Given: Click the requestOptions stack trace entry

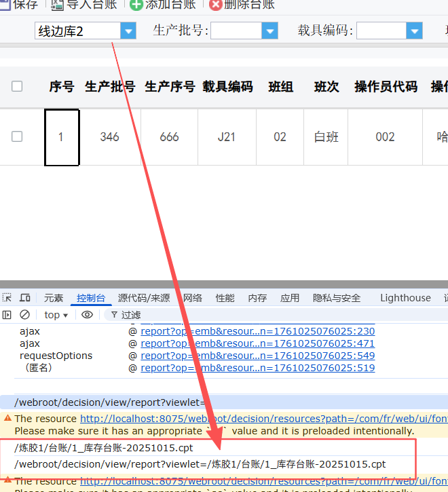Looking at the screenshot, I should 56,356.
